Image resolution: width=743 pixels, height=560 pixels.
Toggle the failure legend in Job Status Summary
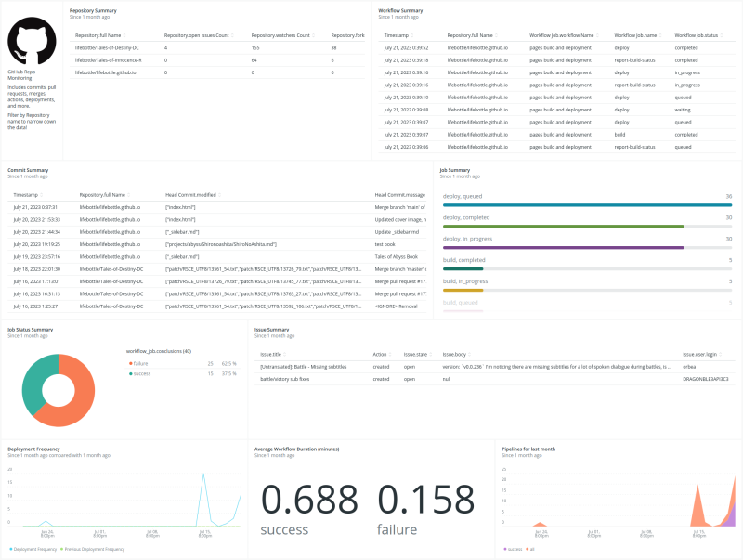tap(140, 363)
